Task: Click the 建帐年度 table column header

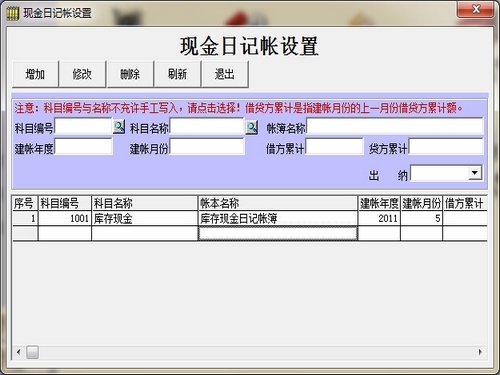Action: (x=379, y=203)
